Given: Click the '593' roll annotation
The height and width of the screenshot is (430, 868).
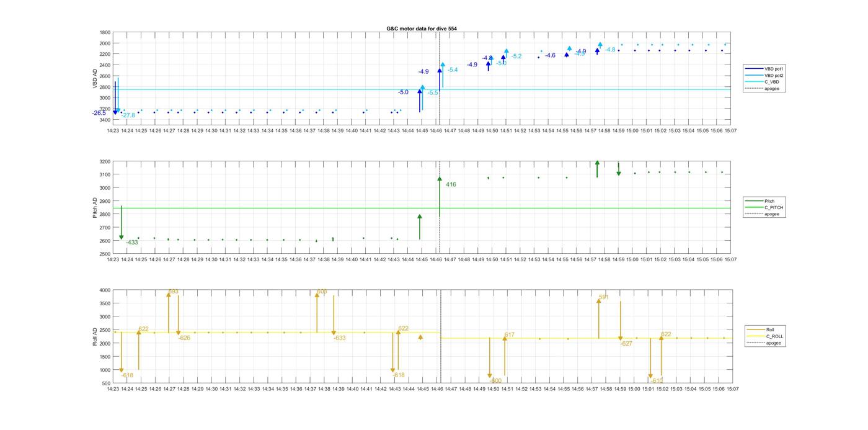Looking at the screenshot, I should point(174,292).
